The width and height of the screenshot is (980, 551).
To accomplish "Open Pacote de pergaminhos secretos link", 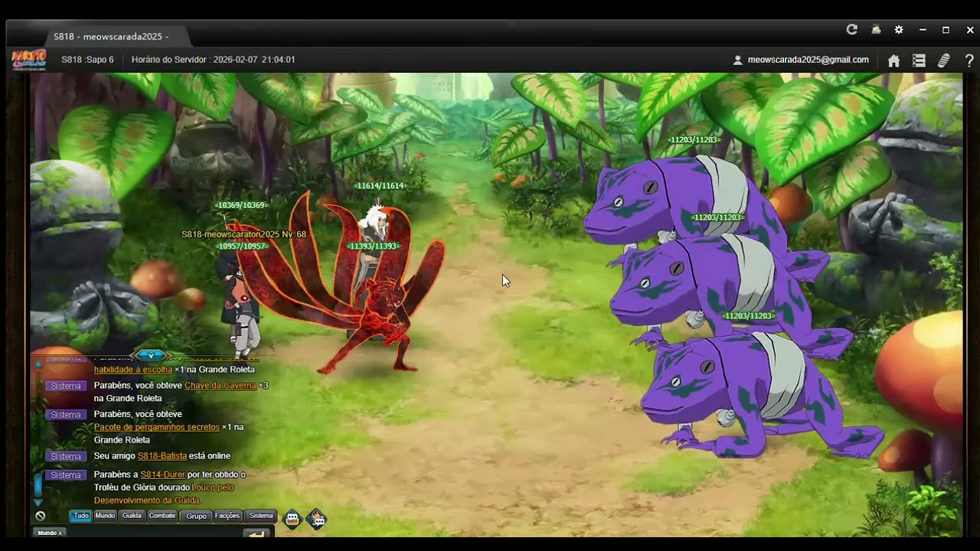I will point(156,427).
